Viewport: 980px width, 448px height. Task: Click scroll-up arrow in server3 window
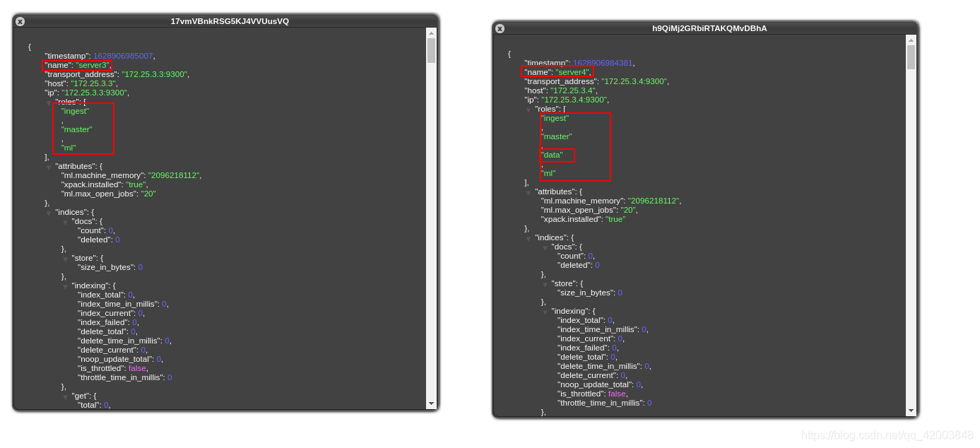pyautogui.click(x=431, y=33)
